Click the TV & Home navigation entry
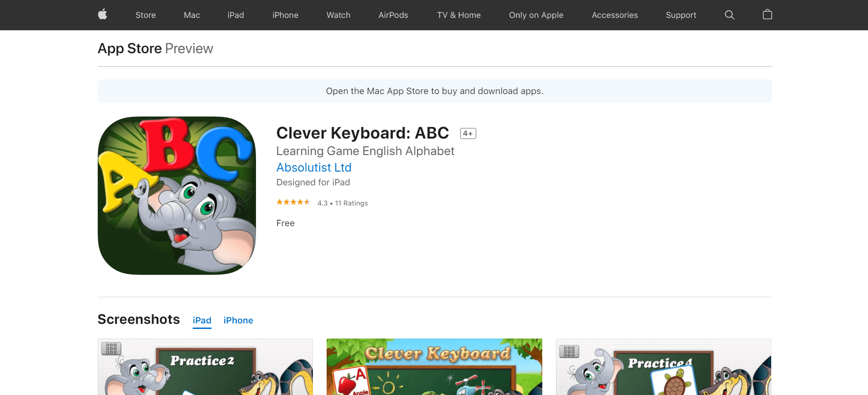868x395 pixels. coord(459,15)
